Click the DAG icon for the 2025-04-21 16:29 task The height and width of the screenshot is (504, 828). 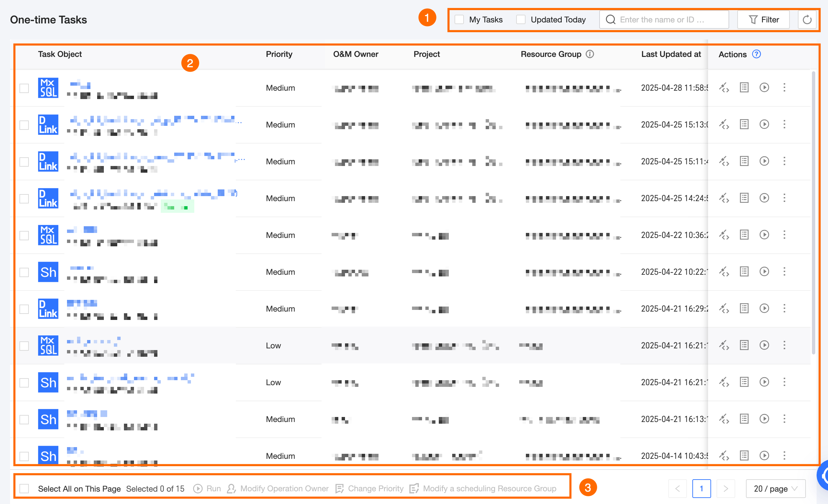click(724, 309)
